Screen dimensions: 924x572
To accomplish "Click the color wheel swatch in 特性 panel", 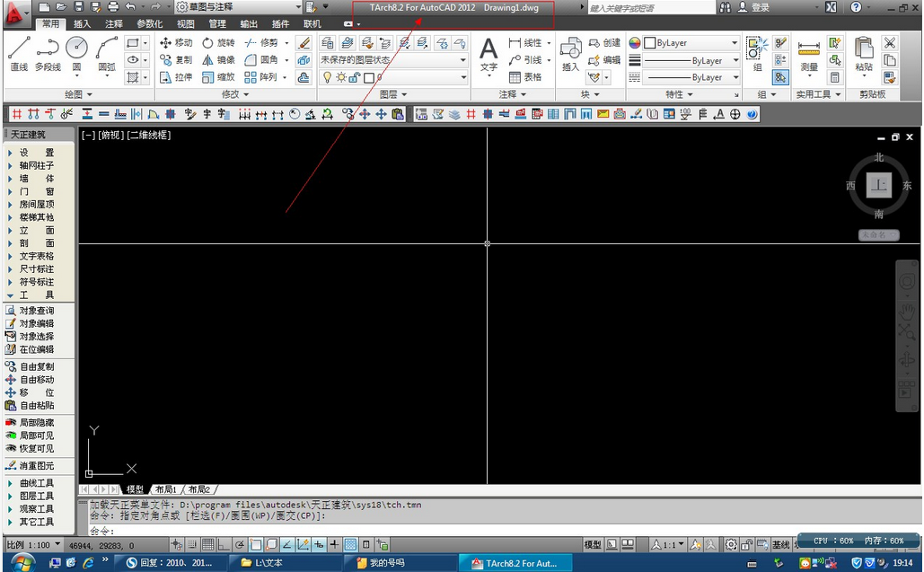I will tap(636, 42).
